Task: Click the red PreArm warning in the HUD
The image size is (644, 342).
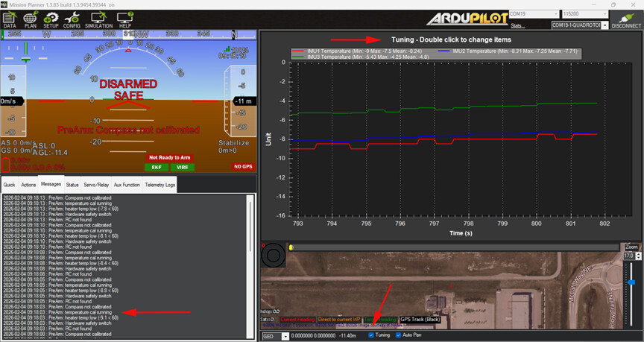Action: pos(128,130)
